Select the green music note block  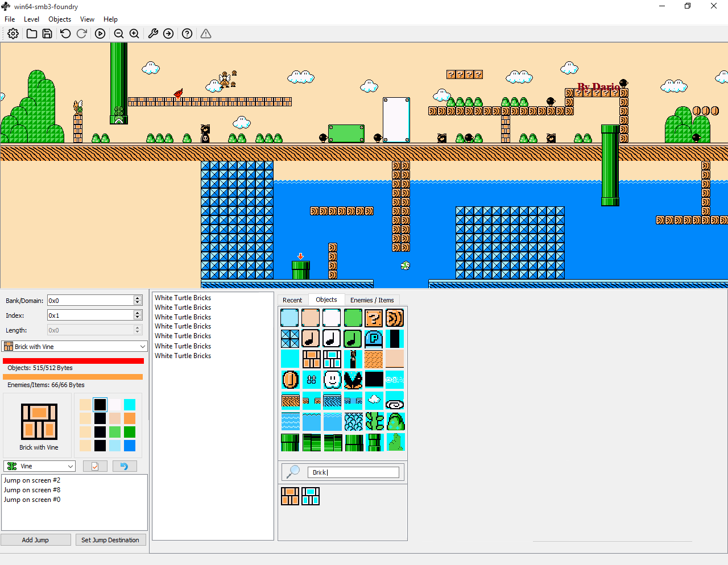[x=353, y=339]
